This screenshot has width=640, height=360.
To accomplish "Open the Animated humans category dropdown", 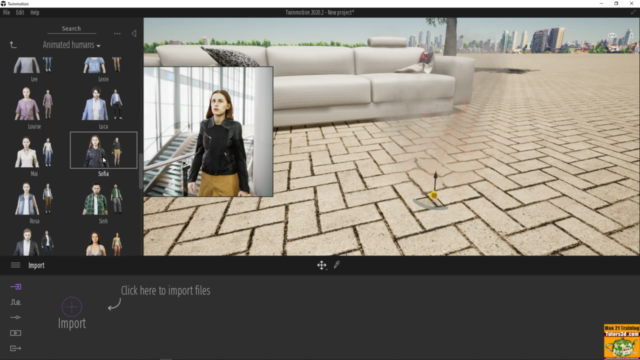I will [x=71, y=45].
